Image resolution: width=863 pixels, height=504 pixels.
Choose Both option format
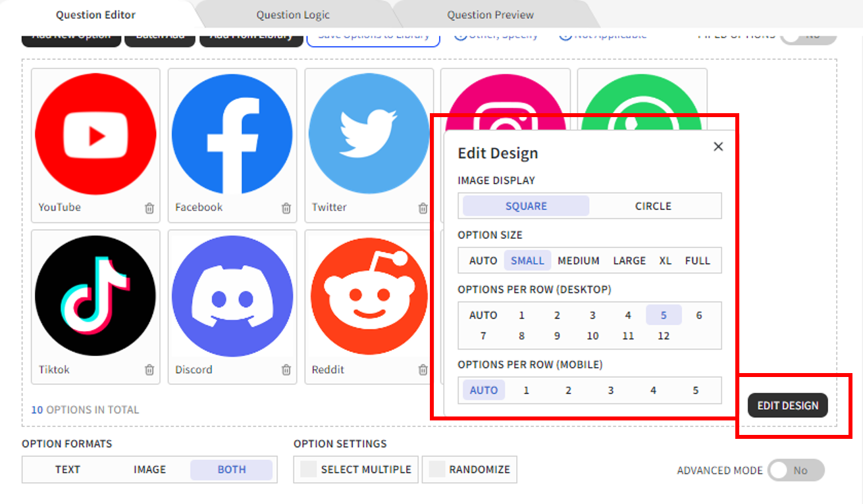click(x=232, y=470)
